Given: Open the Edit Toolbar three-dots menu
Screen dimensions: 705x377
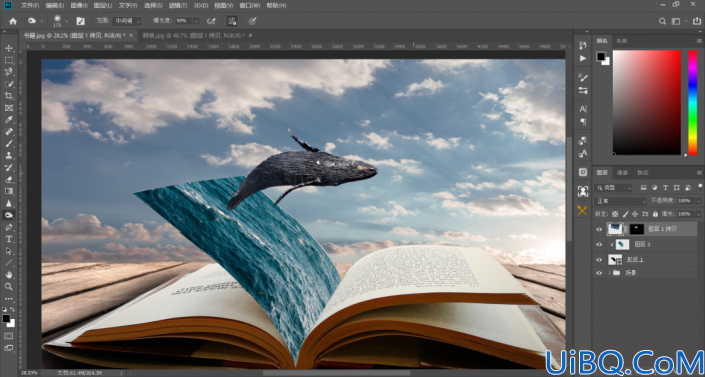Looking at the screenshot, I should pos(9,299).
